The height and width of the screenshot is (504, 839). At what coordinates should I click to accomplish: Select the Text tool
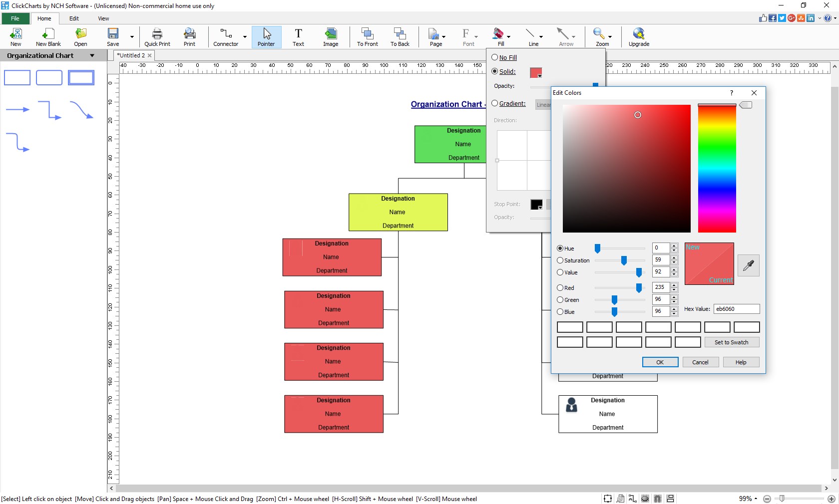[x=298, y=37]
